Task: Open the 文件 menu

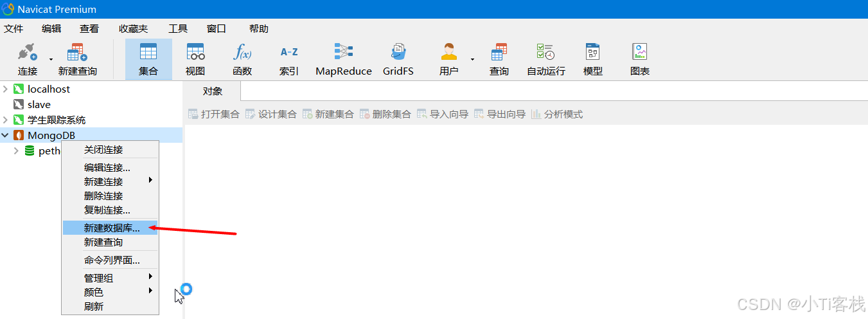Action: click(x=13, y=29)
